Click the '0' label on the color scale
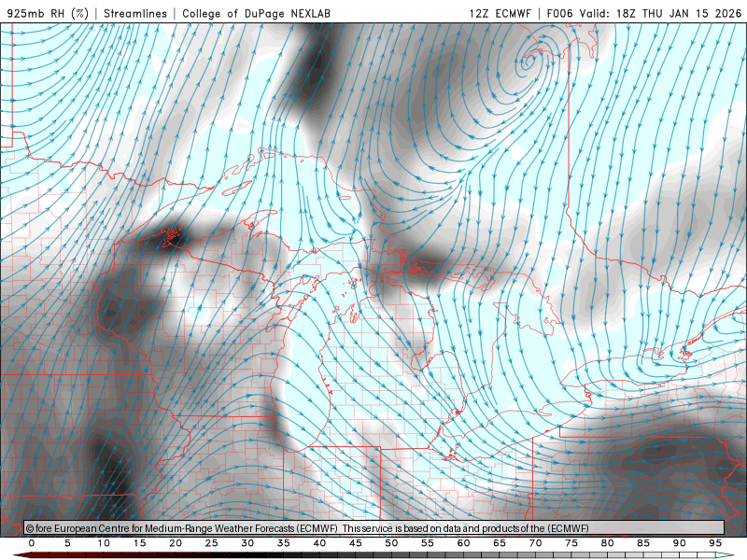The height and width of the screenshot is (560, 747). tap(32, 543)
